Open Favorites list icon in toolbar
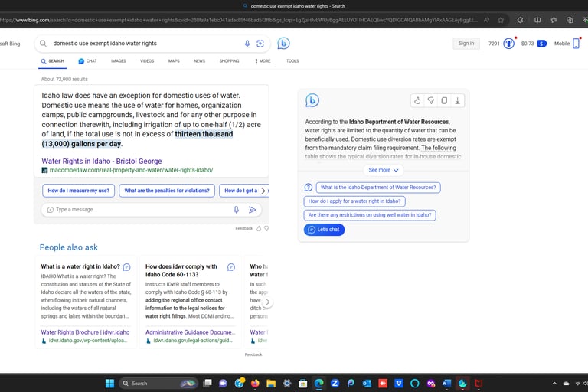The width and height of the screenshot is (588, 392). click(x=554, y=20)
